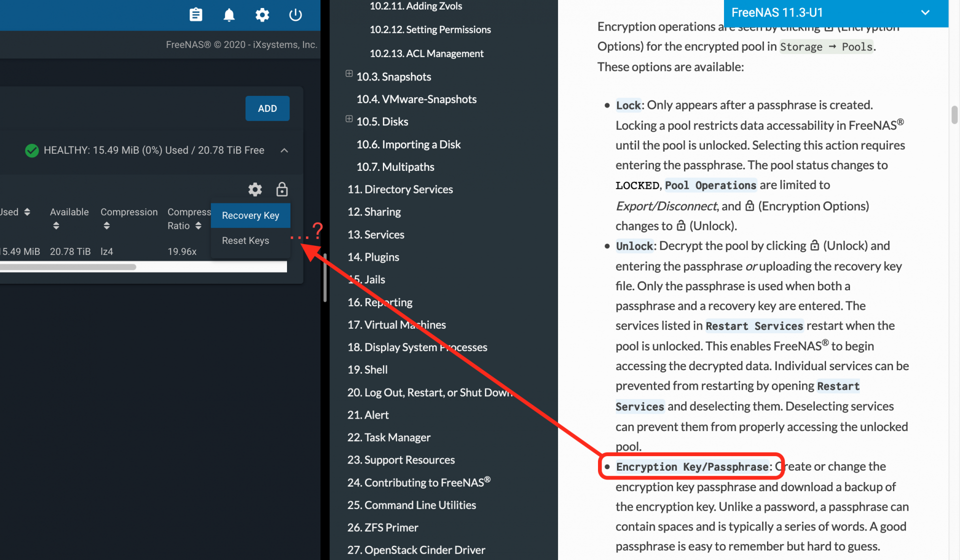Go to 11. Directory Services chapter
The width and height of the screenshot is (960, 560).
[x=400, y=189]
